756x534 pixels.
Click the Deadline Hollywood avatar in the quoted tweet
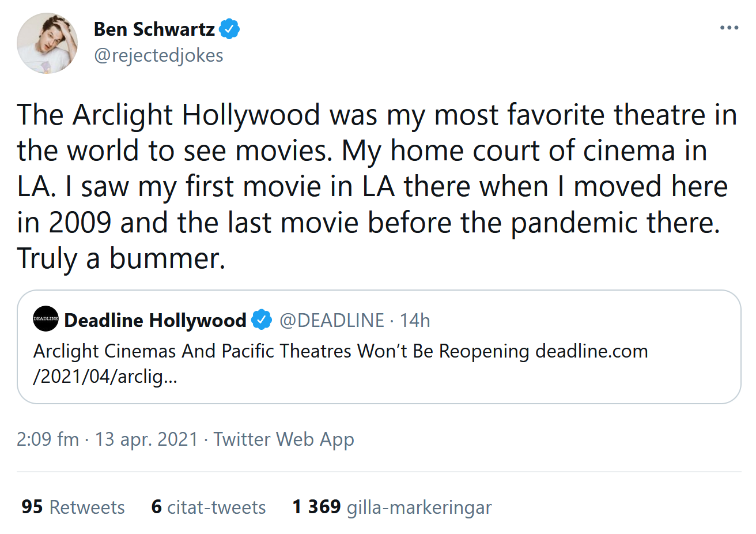tap(46, 319)
